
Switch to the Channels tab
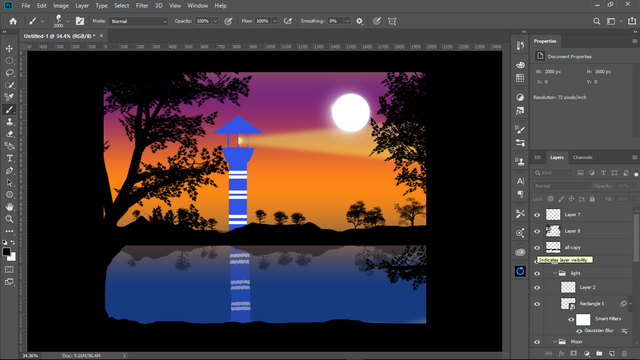tap(582, 158)
